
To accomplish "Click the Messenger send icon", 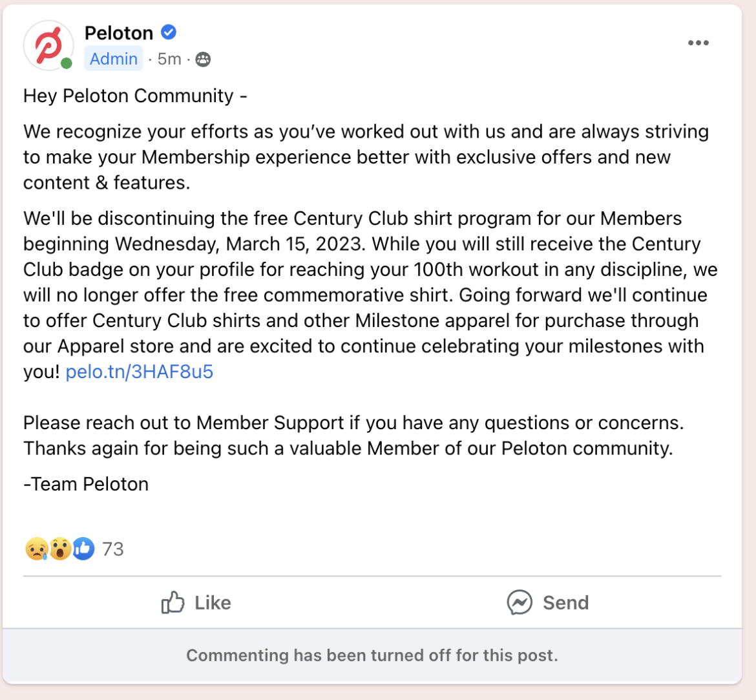I will click(520, 602).
